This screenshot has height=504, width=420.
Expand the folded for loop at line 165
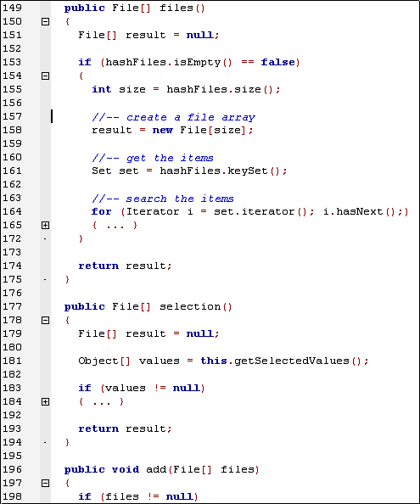point(45,226)
